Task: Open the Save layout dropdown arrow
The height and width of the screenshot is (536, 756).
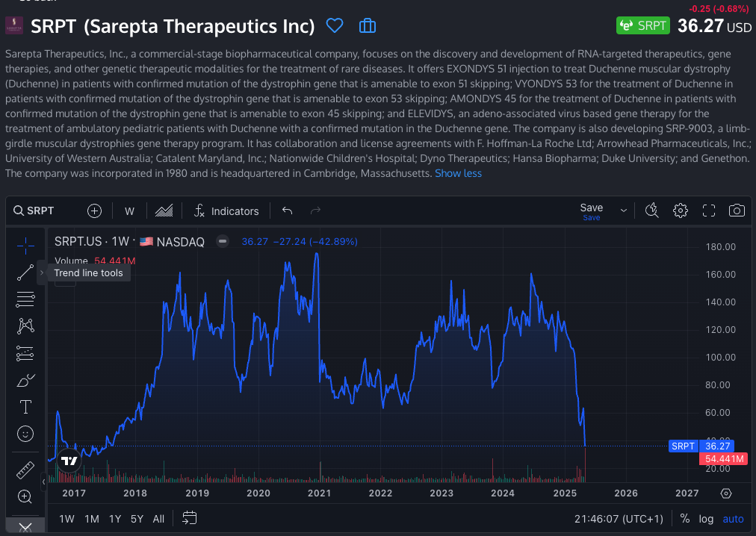Action: pos(624,211)
